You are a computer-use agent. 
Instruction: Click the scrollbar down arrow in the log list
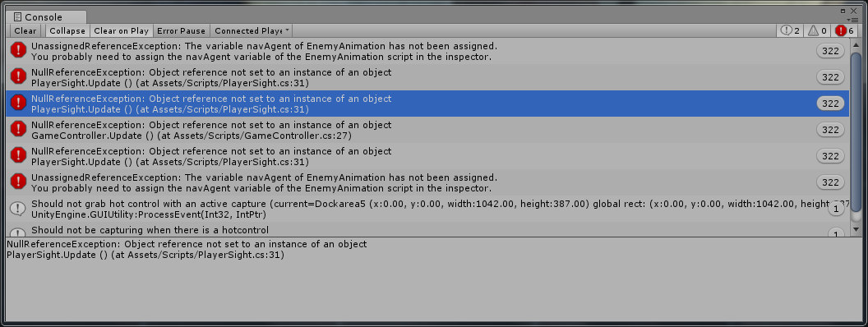point(856,229)
